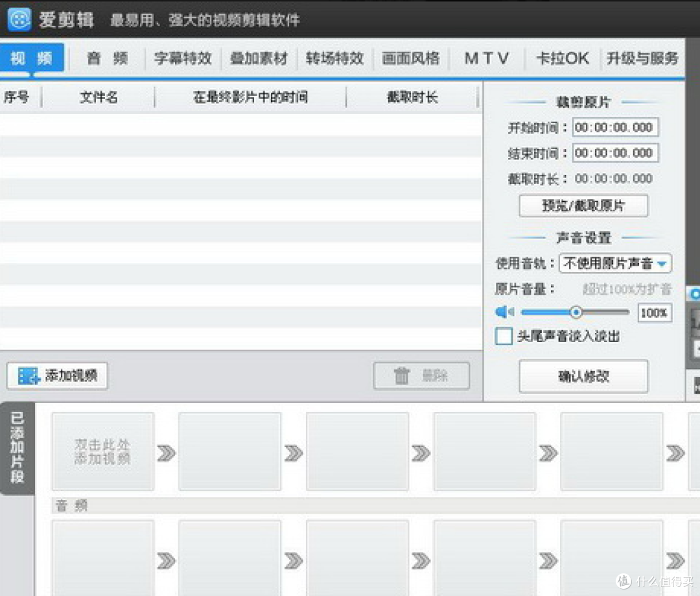The height and width of the screenshot is (596, 700).
Task: Click the 序号 column header
Action: tap(17, 97)
